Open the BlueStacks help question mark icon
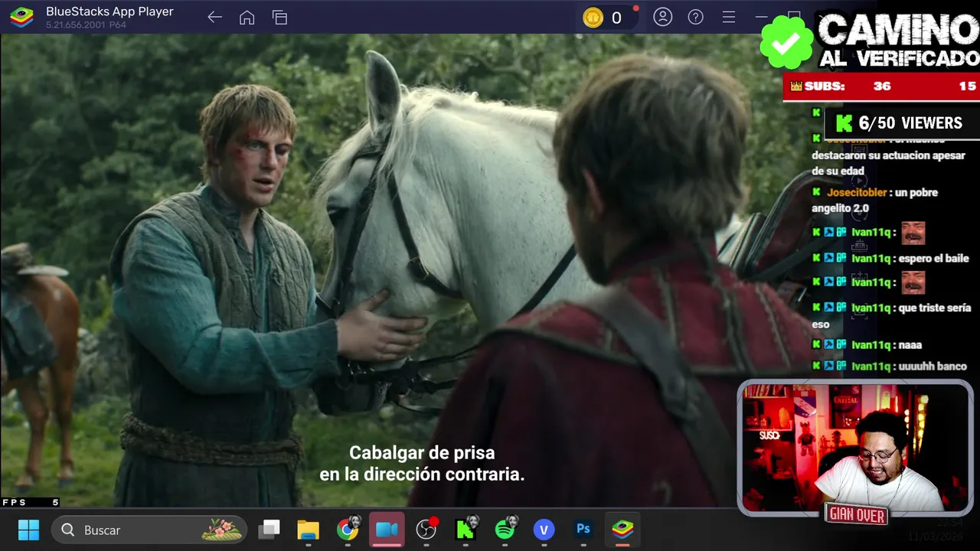Viewport: 980px width, 551px height. click(695, 17)
